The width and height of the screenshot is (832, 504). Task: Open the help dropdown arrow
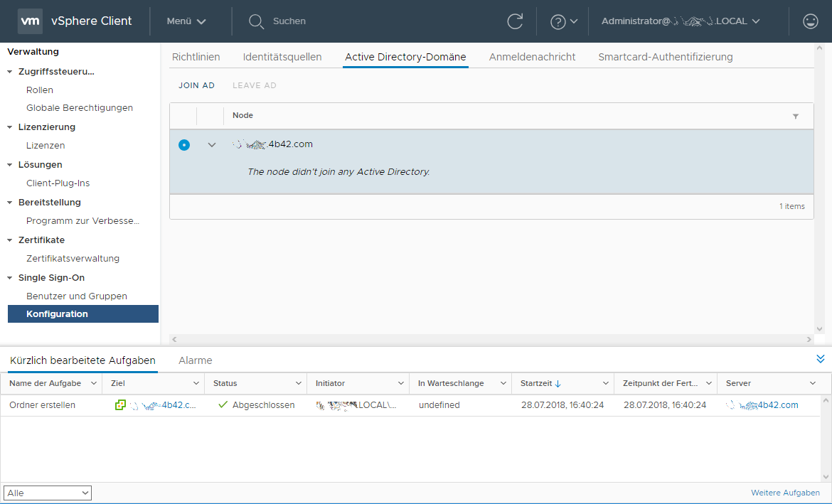574,22
